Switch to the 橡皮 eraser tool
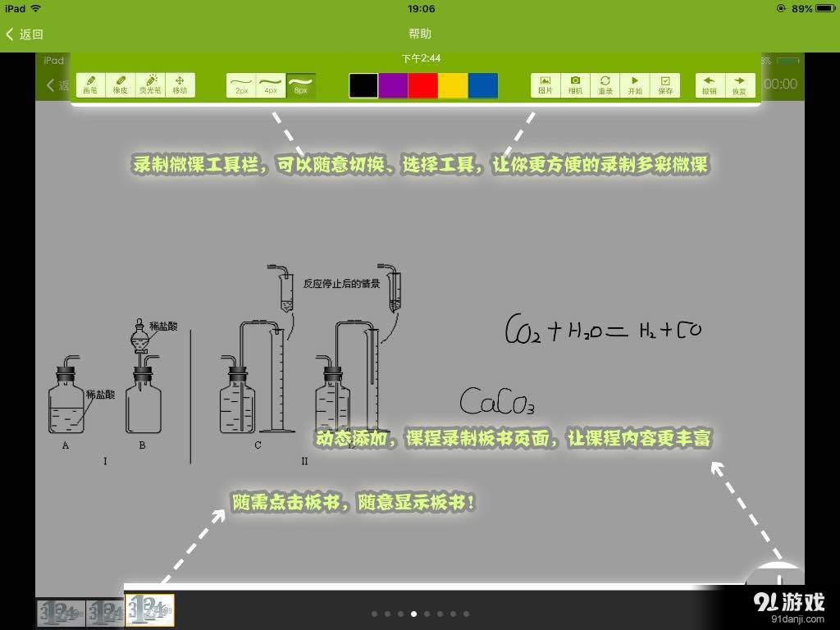Screen dimensions: 840x630 (x=121, y=84)
